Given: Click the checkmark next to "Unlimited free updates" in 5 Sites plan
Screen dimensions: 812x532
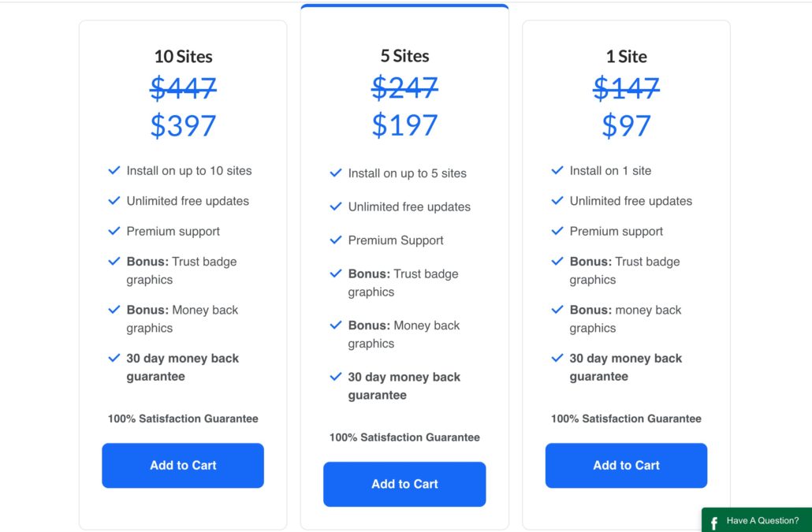Looking at the screenshot, I should click(x=336, y=207).
